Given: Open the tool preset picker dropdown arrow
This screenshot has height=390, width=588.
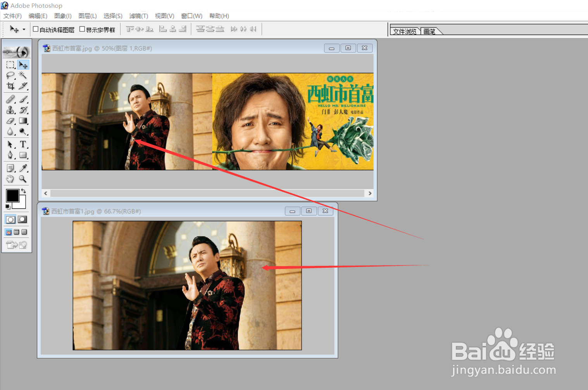Looking at the screenshot, I should coord(24,29).
